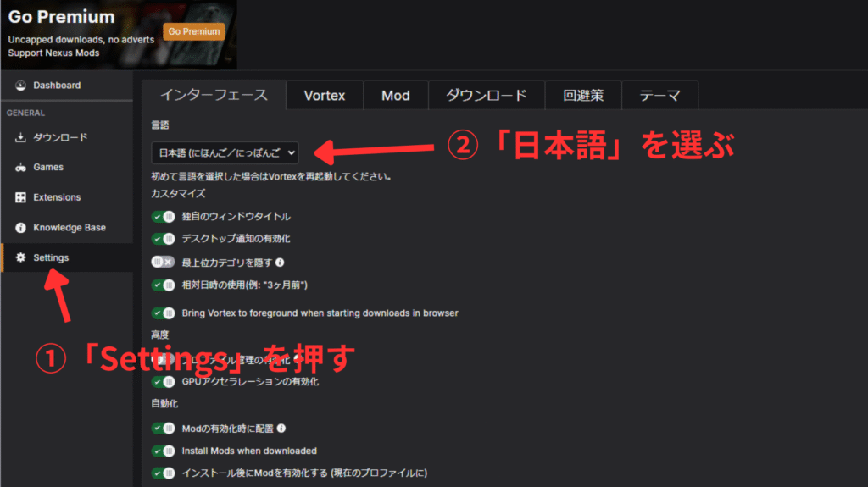
Task: Switch to the テーマ tab
Action: click(659, 95)
